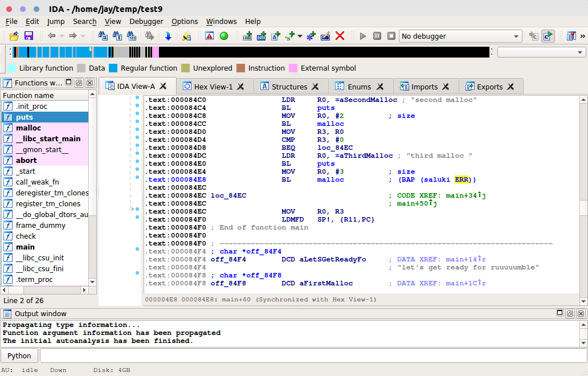Pause the debugger process

pos(377,36)
